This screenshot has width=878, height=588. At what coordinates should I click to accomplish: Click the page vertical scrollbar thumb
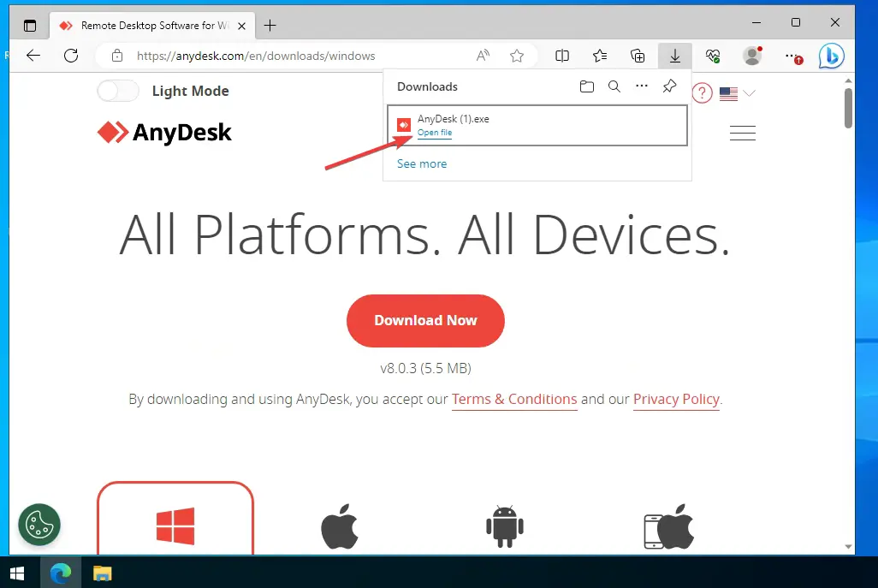tap(848, 108)
